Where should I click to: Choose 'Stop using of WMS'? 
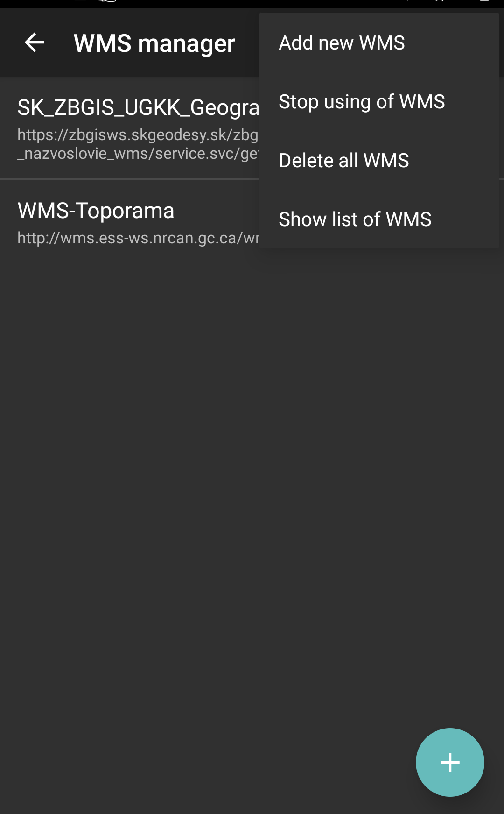point(362,102)
